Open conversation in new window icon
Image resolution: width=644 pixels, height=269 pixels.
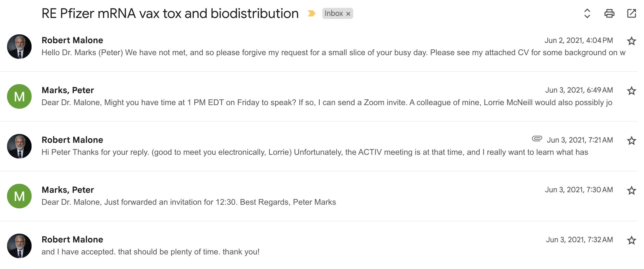631,14
